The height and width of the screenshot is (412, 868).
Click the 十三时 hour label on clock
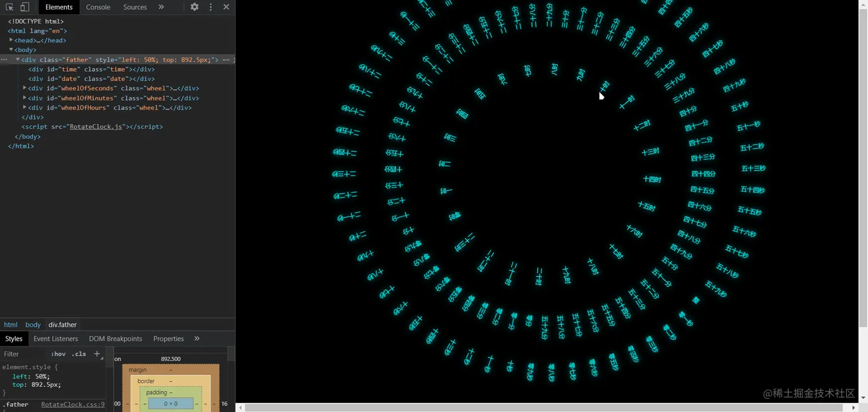[x=650, y=152]
